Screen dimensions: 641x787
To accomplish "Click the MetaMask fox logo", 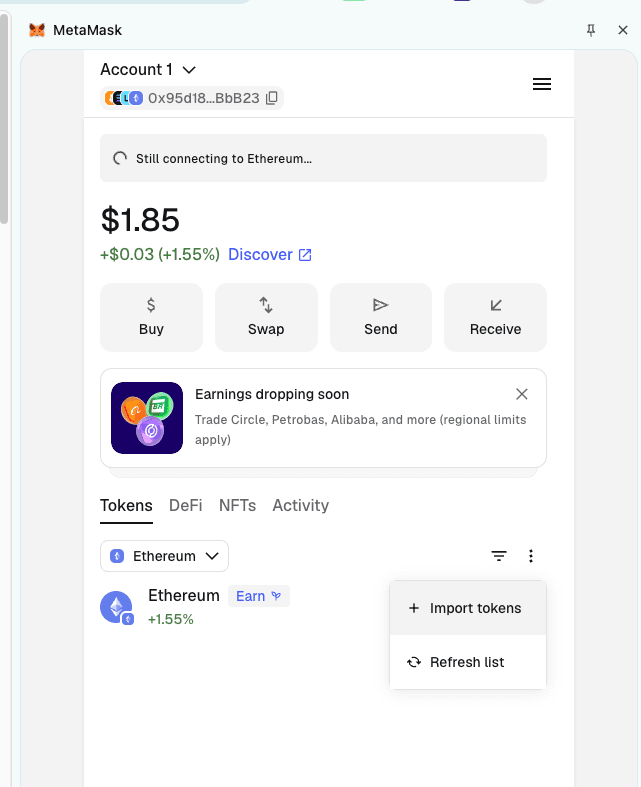I will tap(37, 30).
